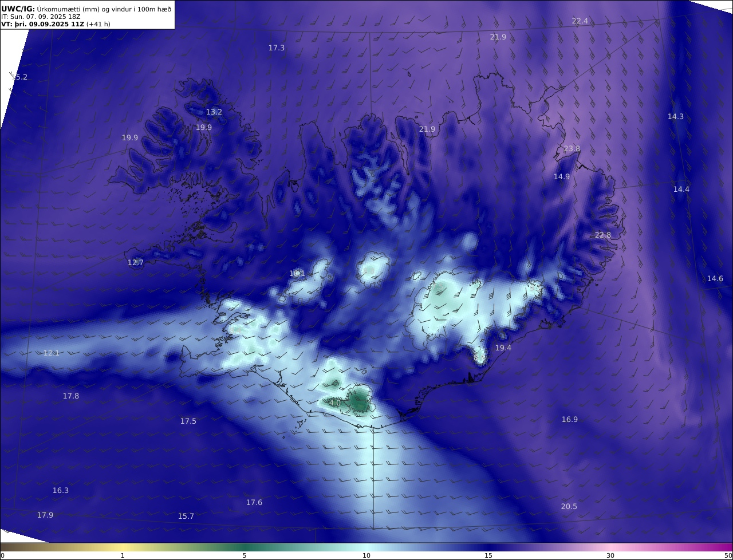Image resolution: width=733 pixels, height=560 pixels.
Task: Click the 14.9 value label
Action: pos(562,177)
